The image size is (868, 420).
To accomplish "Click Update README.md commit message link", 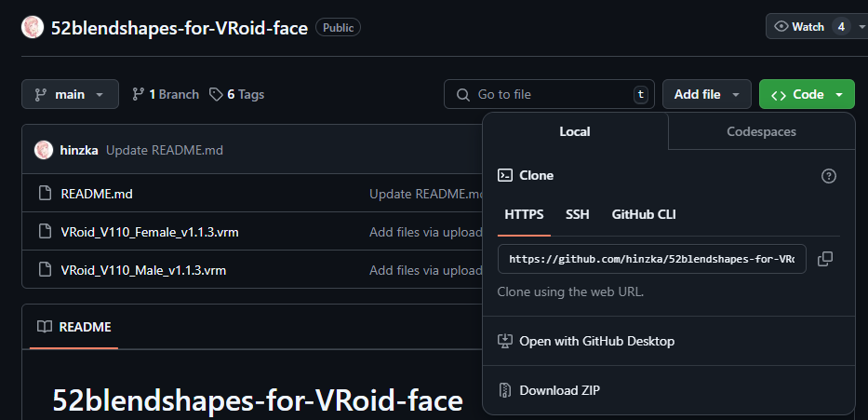I will 165,150.
